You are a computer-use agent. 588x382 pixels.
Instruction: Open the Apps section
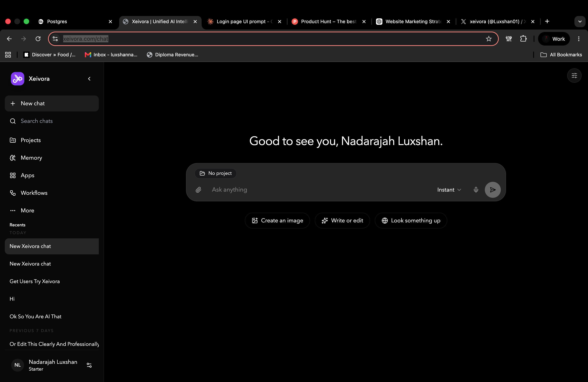[x=52, y=175]
